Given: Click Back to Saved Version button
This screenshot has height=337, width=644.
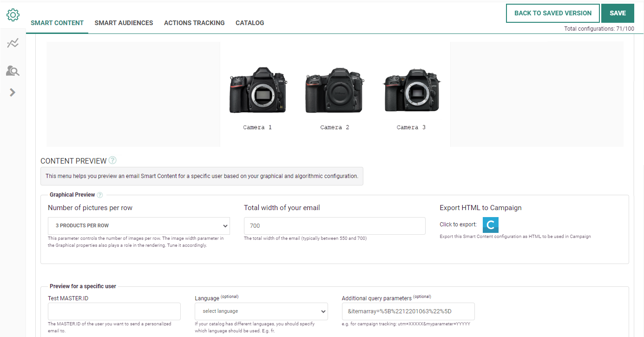Looking at the screenshot, I should tap(552, 13).
